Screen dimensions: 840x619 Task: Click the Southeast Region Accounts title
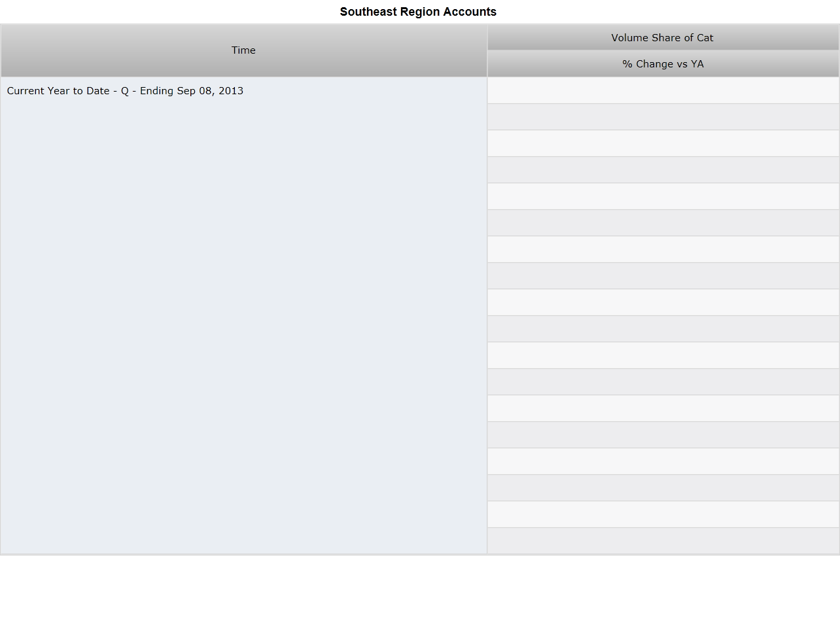(418, 12)
